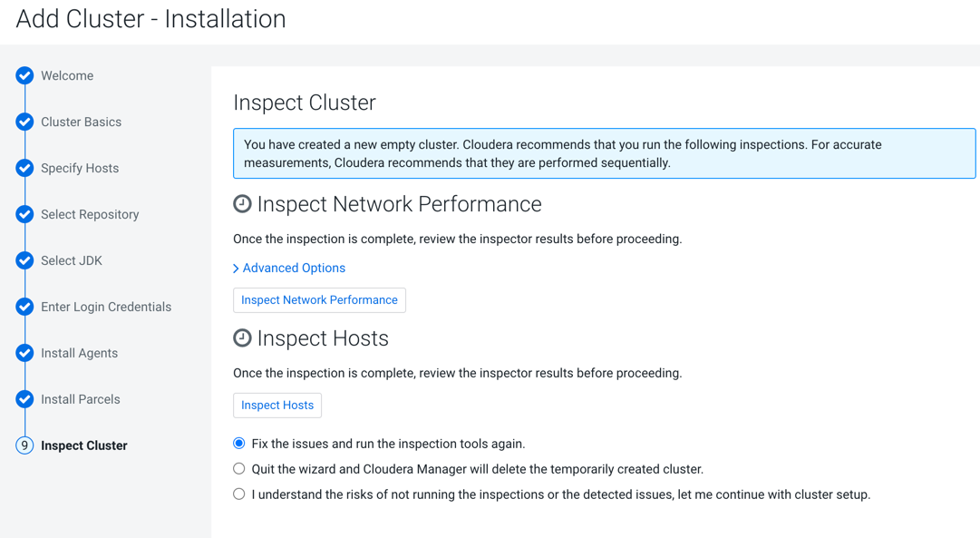Choose the 'Quit the wizard' radio option
This screenshot has height=538, width=980.
(x=239, y=469)
